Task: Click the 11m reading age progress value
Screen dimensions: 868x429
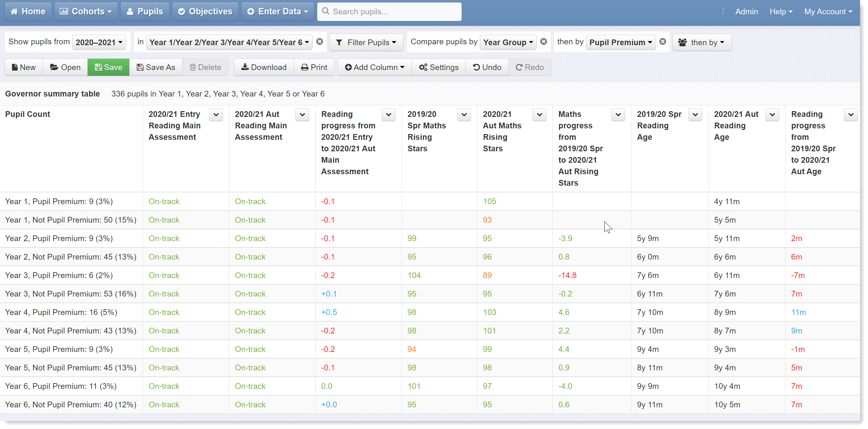Action: point(798,312)
